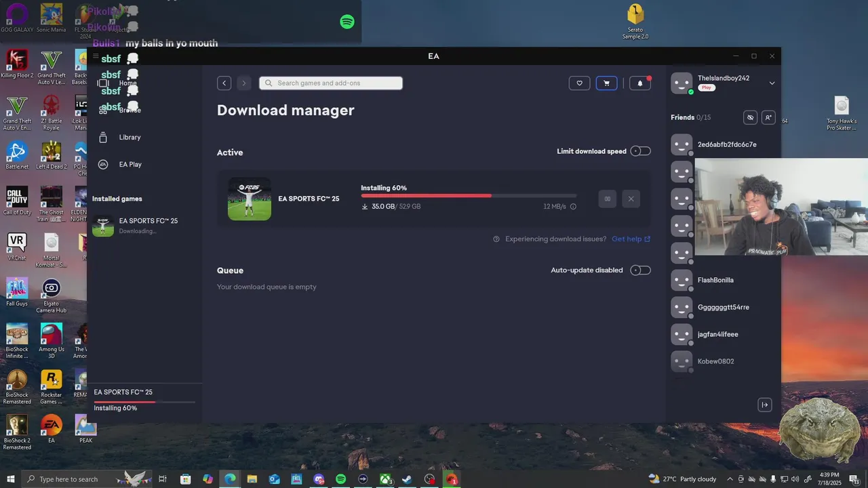Open the shopping cart icon

[x=606, y=83]
